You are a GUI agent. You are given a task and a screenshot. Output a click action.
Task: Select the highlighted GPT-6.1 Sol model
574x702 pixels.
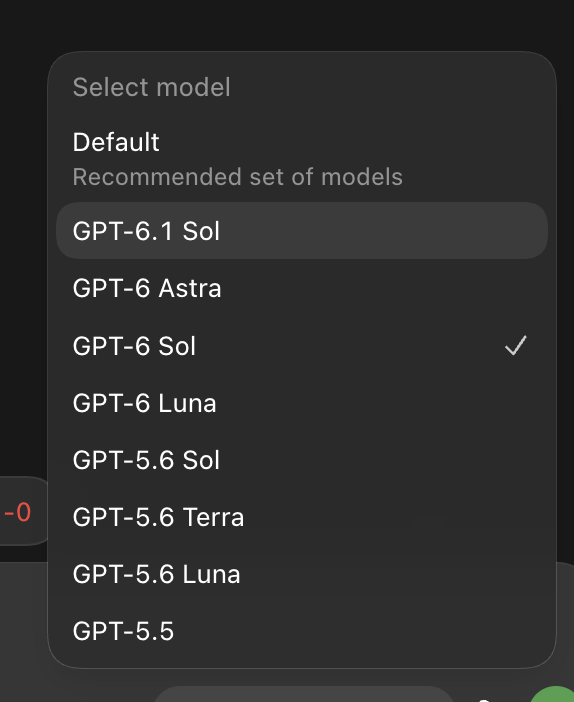[x=302, y=231]
